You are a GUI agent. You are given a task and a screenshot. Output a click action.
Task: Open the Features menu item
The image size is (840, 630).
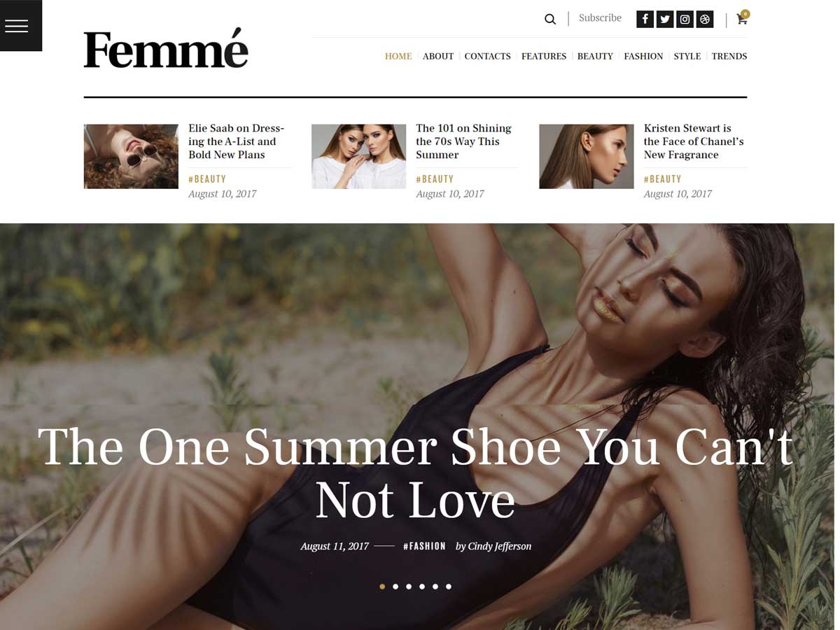[x=544, y=56]
